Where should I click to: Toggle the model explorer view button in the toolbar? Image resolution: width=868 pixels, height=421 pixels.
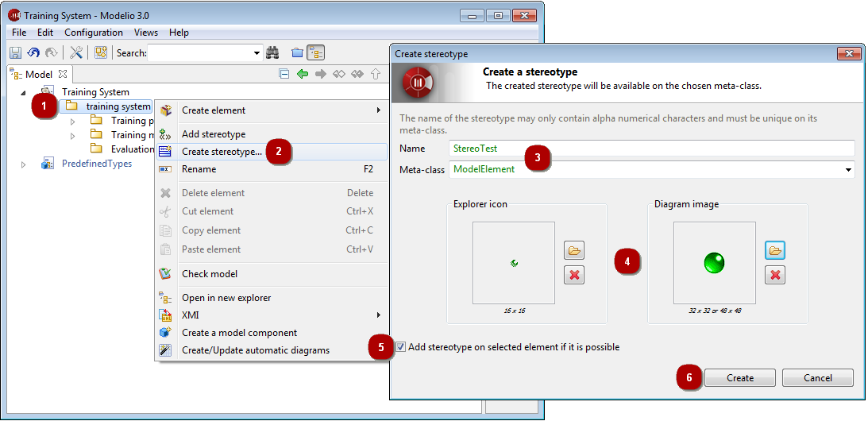pyautogui.click(x=316, y=52)
